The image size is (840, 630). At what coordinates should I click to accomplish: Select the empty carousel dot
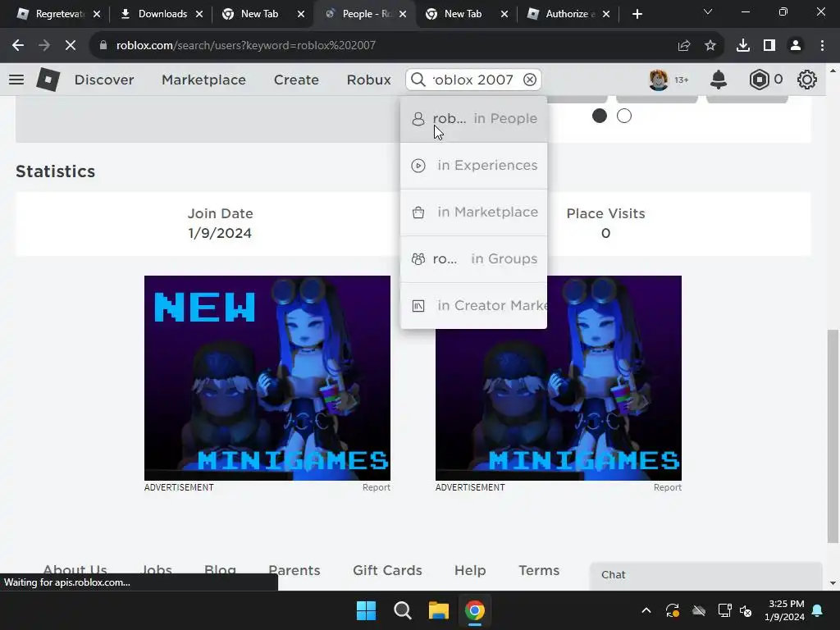click(624, 116)
